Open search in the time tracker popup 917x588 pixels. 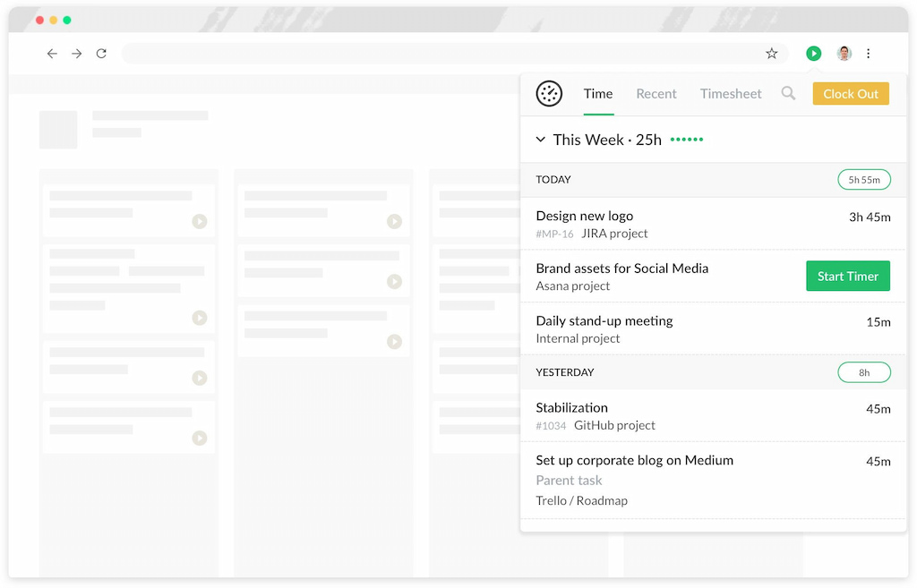coord(788,93)
